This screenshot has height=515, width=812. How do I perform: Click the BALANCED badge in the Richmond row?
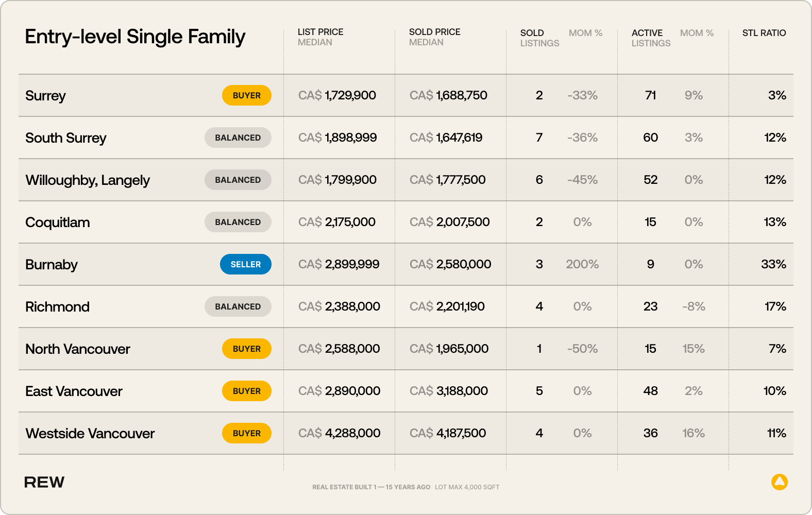238,306
